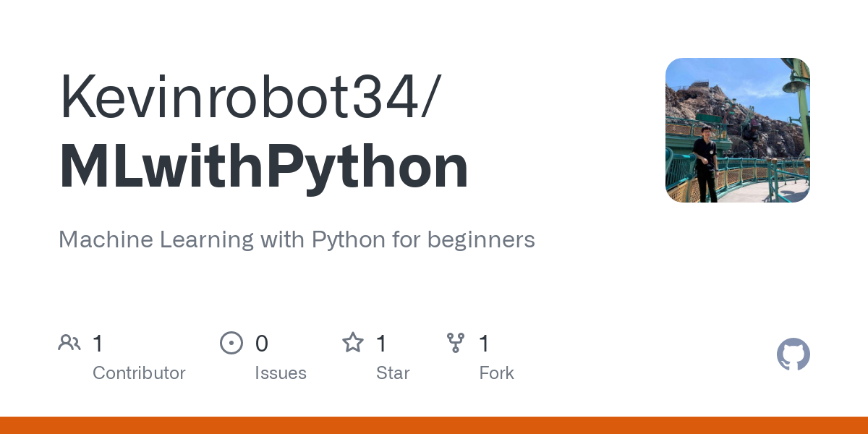
Task: Select the Fork label
Action: coord(496,373)
